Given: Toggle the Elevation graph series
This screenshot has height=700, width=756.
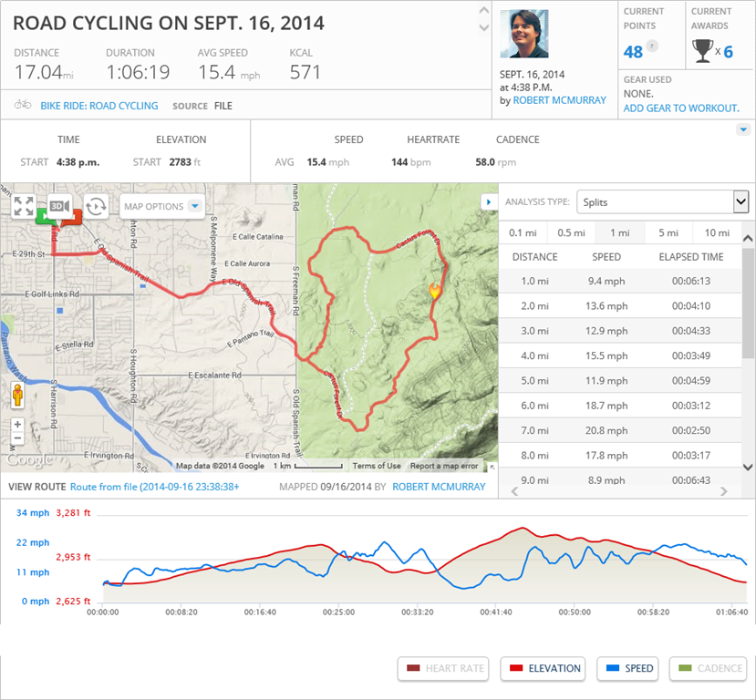Looking at the screenshot, I should 544,668.
